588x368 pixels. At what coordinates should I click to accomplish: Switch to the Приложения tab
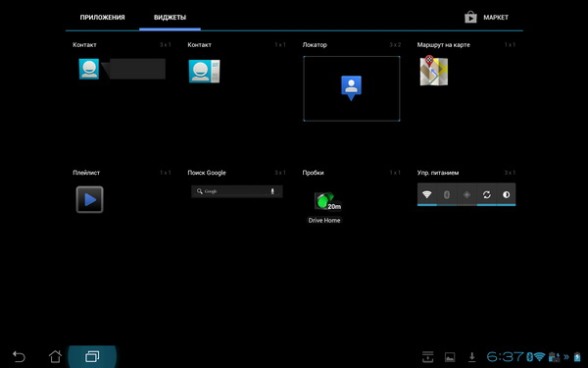point(102,18)
